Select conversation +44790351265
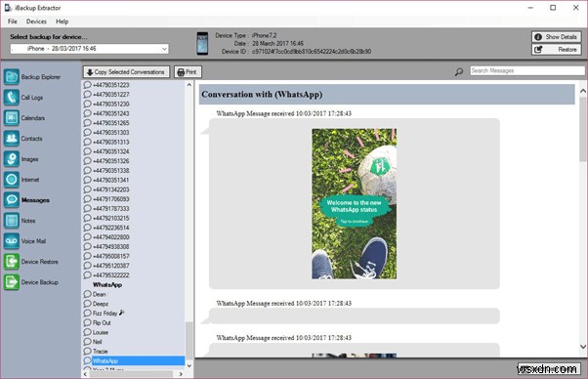Viewport: 588px width, 379px height. [x=111, y=123]
